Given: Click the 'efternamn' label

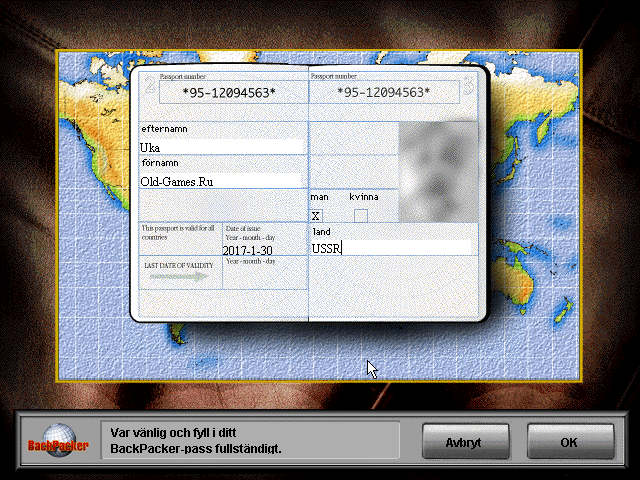Looking at the screenshot, I should (164, 129).
